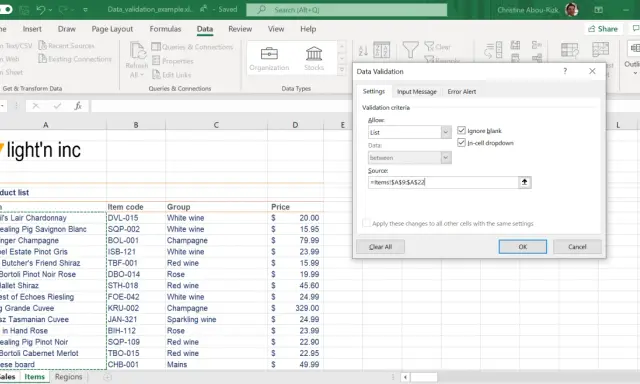Click the Consolidate icon
This screenshot has height=384, width=640.
pos(537,44)
